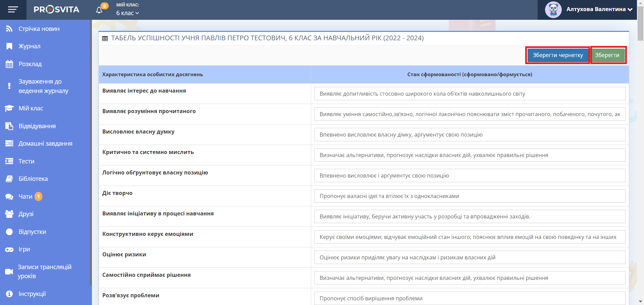Click the page vertical scrollbar down arrow
644x305 pixels.
(640, 302)
